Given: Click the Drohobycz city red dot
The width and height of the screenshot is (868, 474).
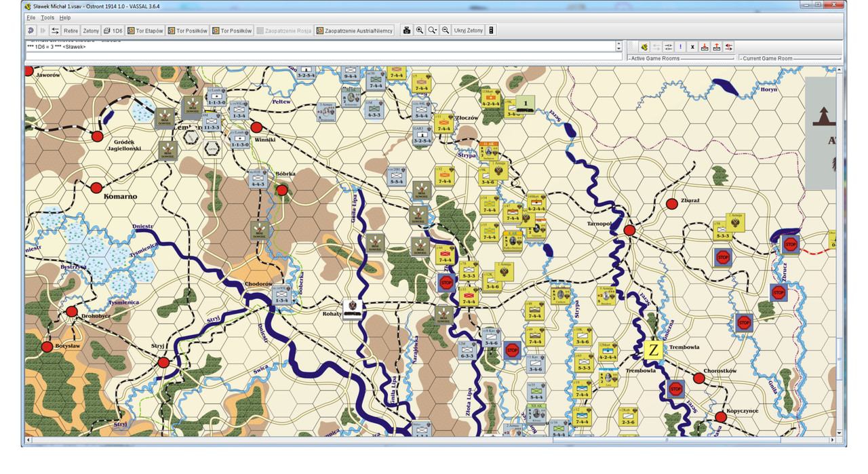Looking at the screenshot, I should click(72, 311).
